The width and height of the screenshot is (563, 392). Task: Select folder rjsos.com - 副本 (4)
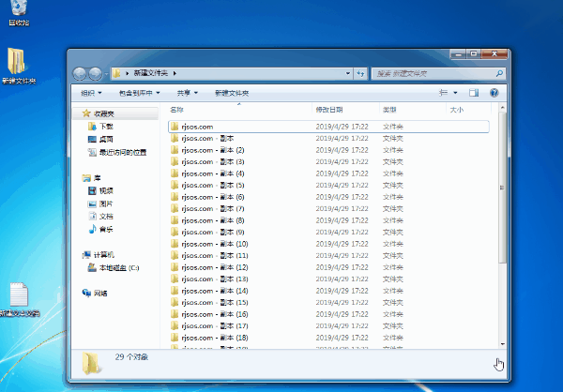(328, 173)
